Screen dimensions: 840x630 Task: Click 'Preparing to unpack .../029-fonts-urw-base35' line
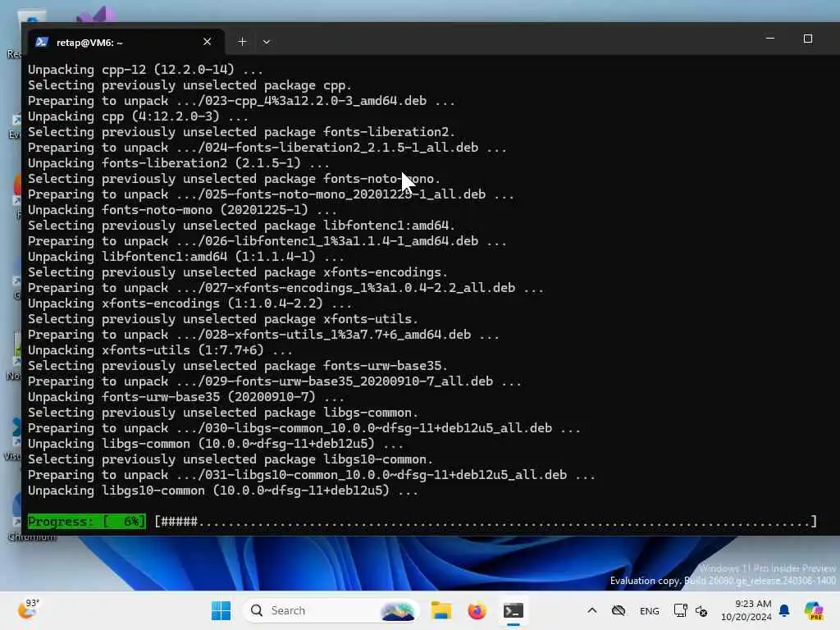pyautogui.click(x=274, y=381)
